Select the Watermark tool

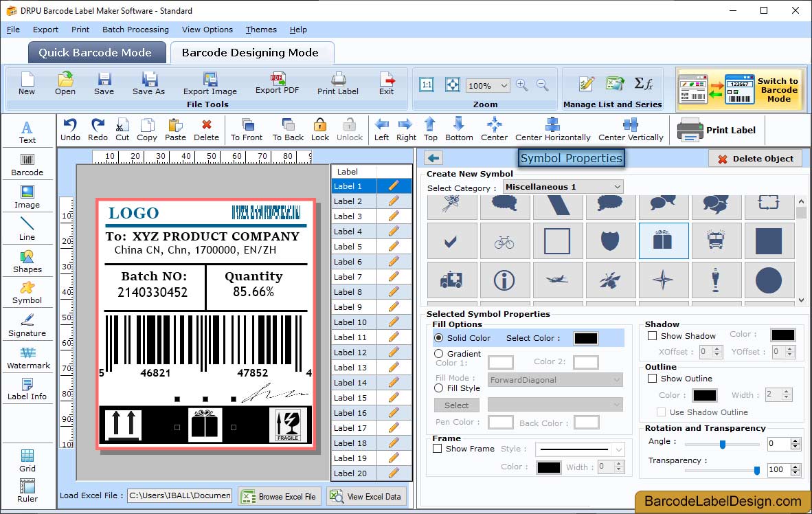[28, 358]
